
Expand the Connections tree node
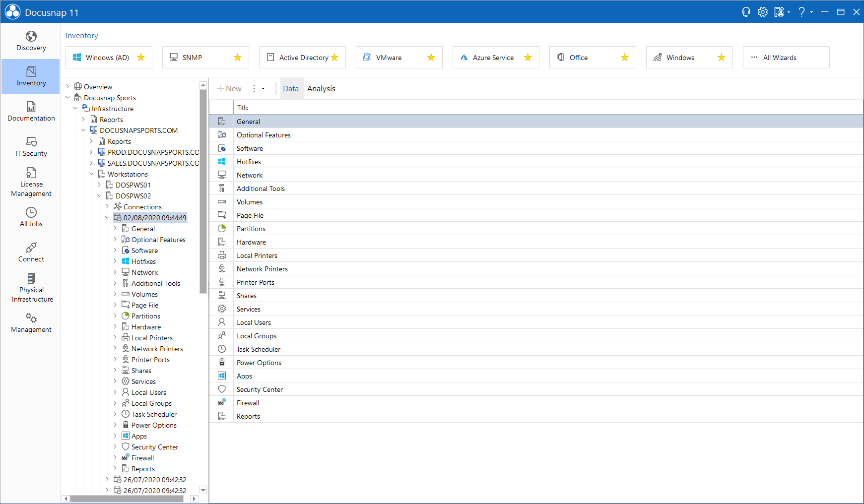(107, 207)
